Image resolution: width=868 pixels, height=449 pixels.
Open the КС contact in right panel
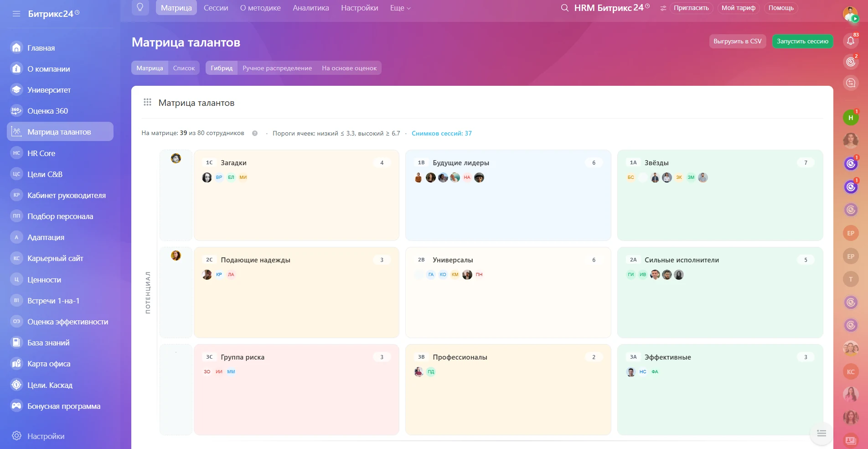tap(851, 371)
